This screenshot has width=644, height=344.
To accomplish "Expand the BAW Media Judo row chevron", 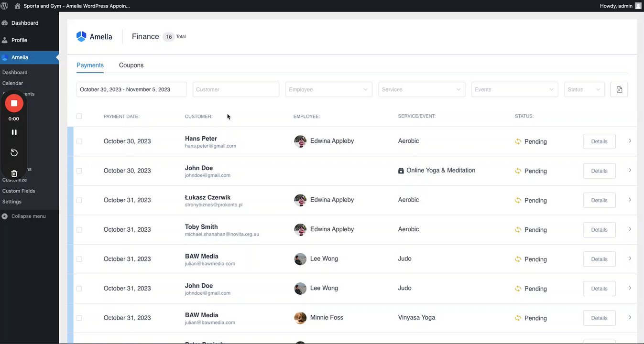I will pos(630,258).
